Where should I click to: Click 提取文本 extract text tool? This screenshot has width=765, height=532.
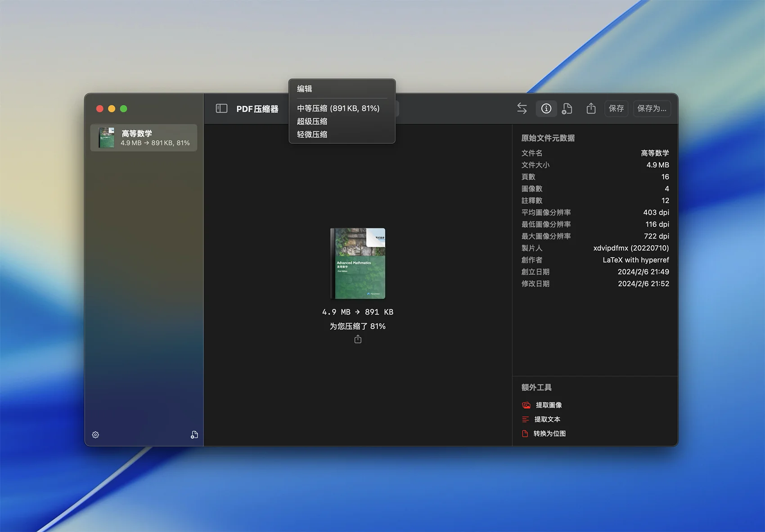(x=547, y=420)
